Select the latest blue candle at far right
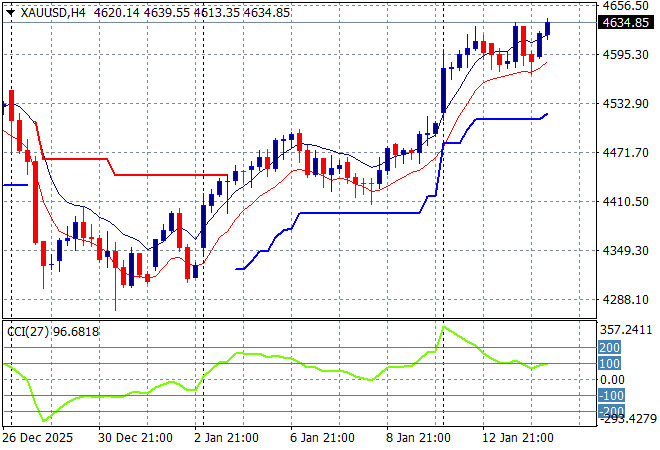 (548, 27)
